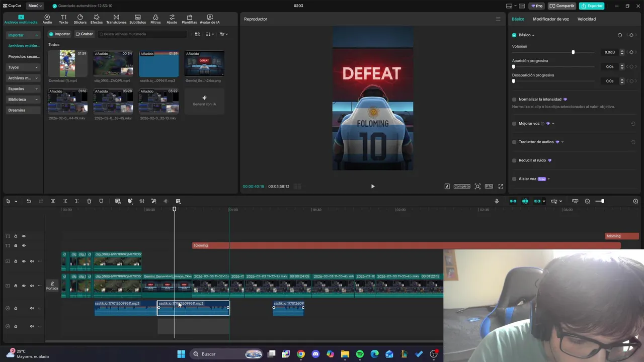Select Archivos multimedia in sidebar
Image resolution: width=644 pixels, height=362 pixels.
tap(24, 46)
